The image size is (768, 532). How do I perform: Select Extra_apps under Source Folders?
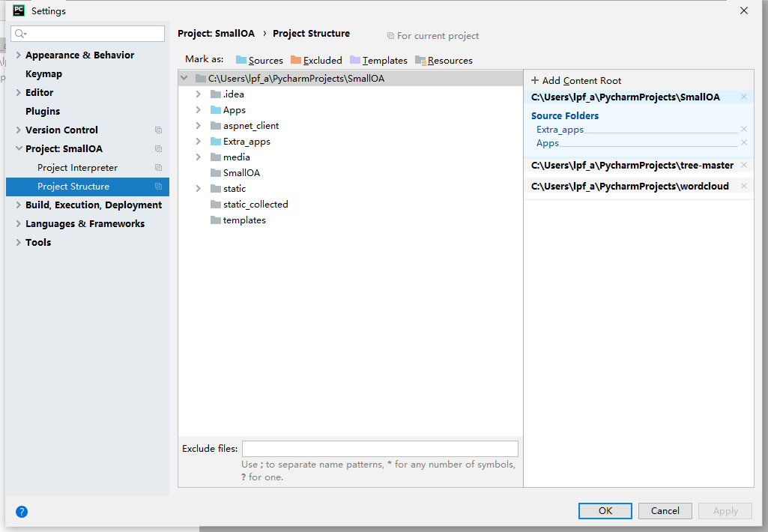[560, 130]
